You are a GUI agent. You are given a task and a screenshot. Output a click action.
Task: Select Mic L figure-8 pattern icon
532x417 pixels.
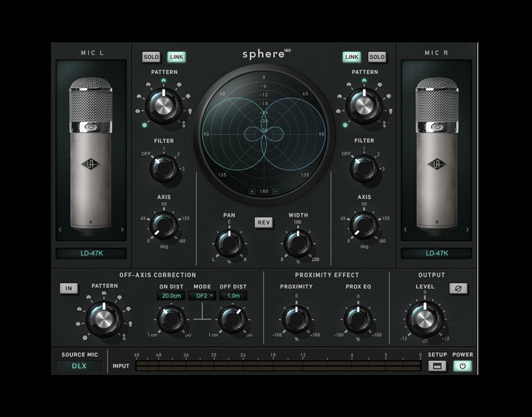(x=184, y=125)
